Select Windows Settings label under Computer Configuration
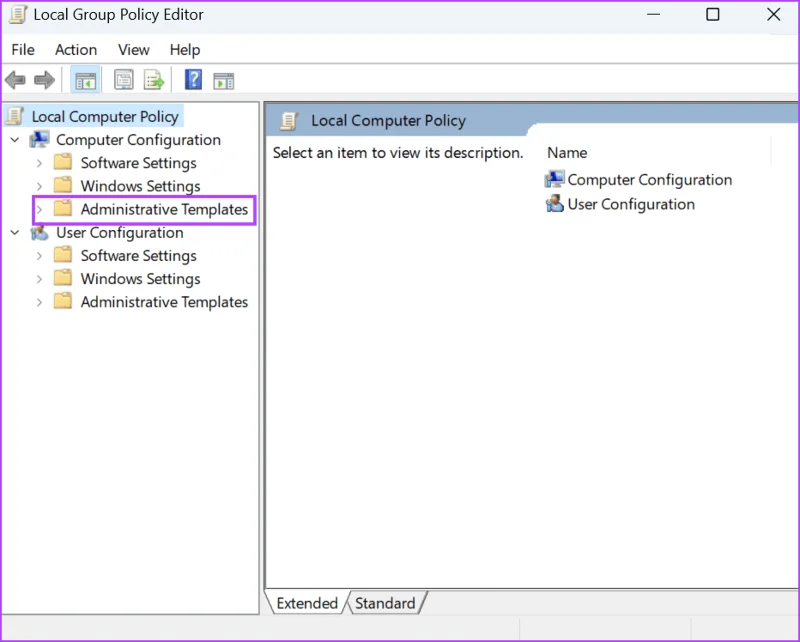 tap(140, 186)
